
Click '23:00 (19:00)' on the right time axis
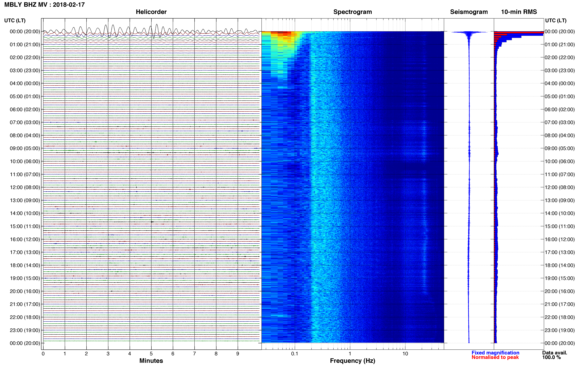(560, 330)
